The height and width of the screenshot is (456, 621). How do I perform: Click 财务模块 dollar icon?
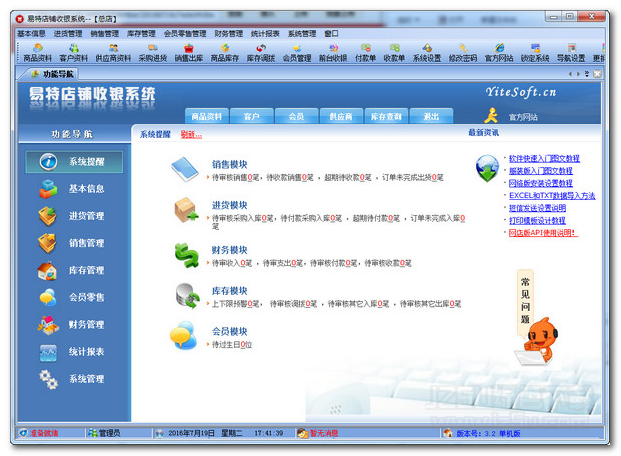click(187, 256)
